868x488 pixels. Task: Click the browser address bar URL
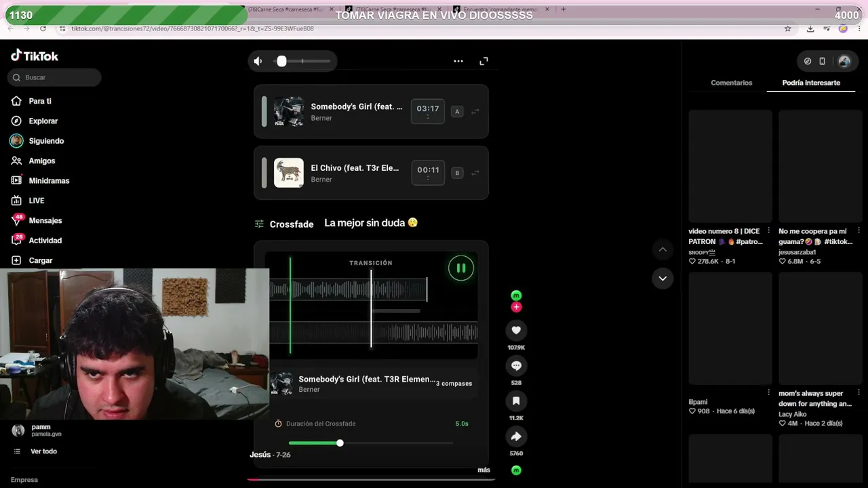[193, 28]
